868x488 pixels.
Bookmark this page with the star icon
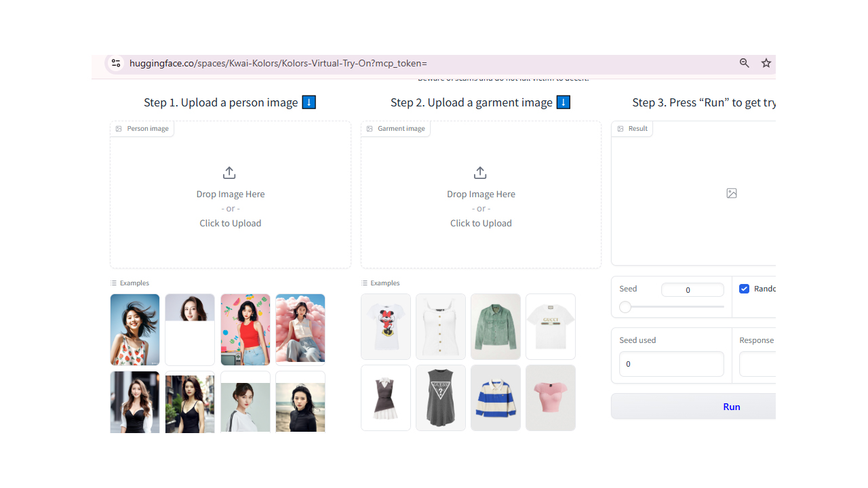pyautogui.click(x=766, y=63)
